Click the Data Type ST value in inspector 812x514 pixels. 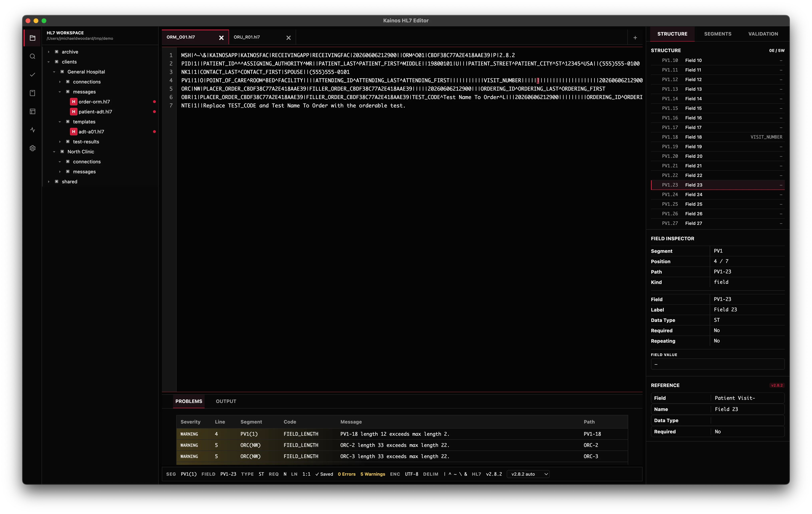(x=716, y=320)
